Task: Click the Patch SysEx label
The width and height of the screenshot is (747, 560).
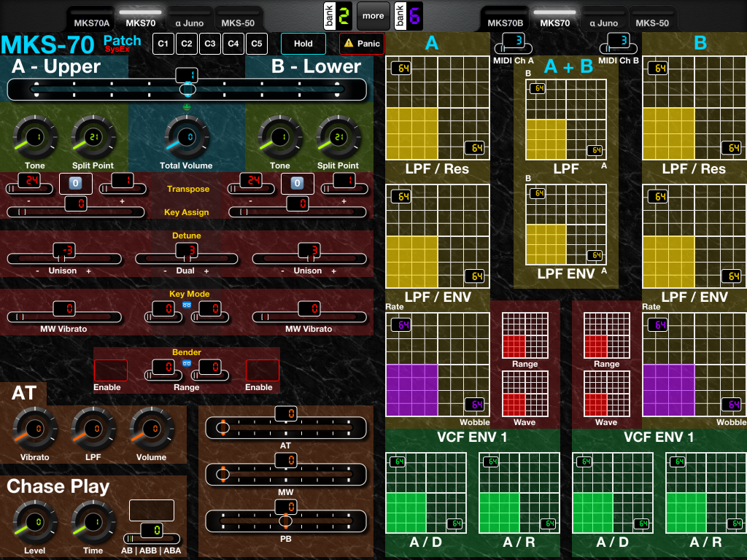Action: [123, 43]
